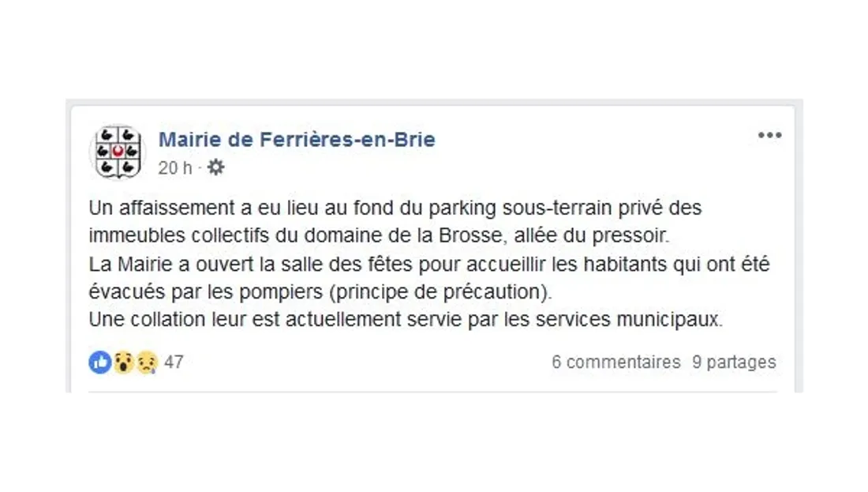Image resolution: width=868 pixels, height=492 pixels.
Task: Click the text "(principe de précaution)"
Action: pos(440,291)
